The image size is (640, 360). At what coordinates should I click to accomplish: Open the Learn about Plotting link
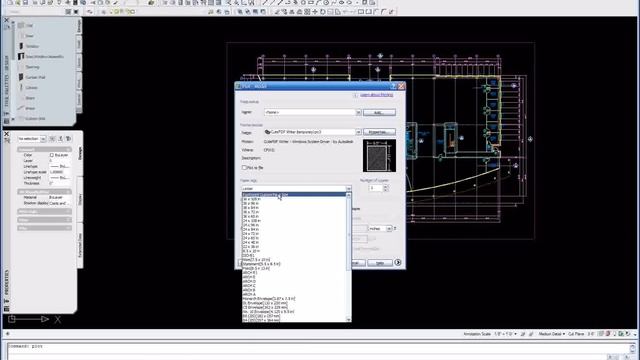(x=376, y=95)
